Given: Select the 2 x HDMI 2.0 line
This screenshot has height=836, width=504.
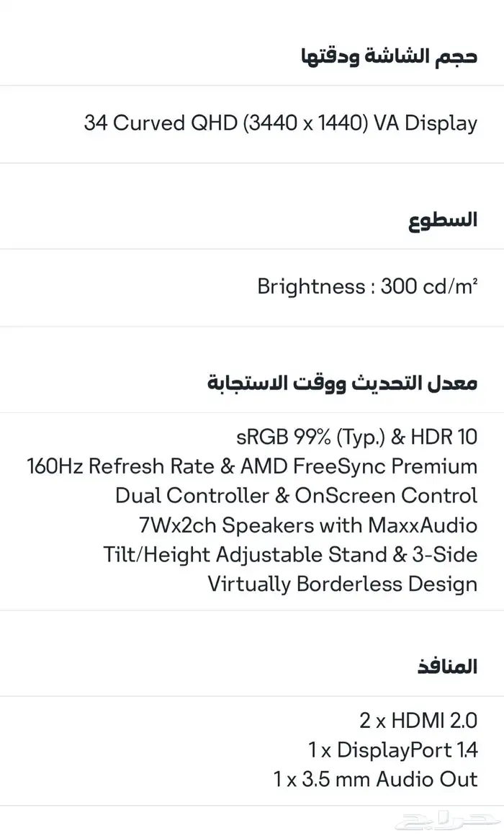Looking at the screenshot, I should point(418,720).
